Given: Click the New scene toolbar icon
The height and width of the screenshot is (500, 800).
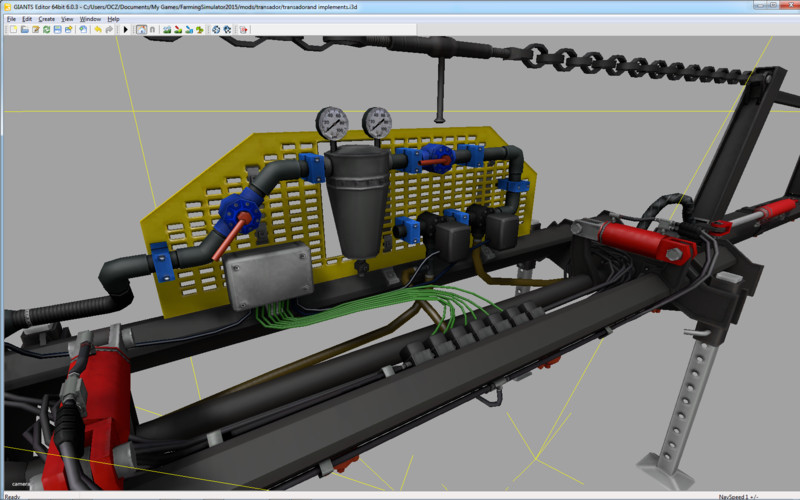Looking at the screenshot, I should 13,30.
